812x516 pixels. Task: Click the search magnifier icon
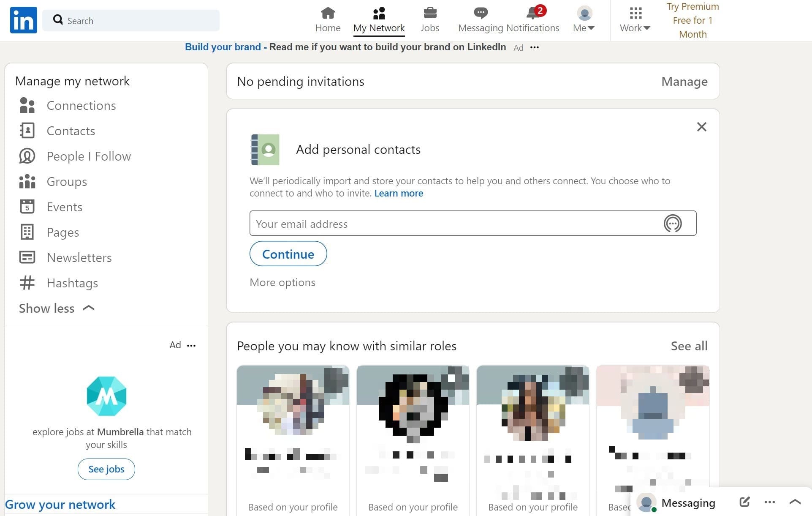tap(57, 20)
